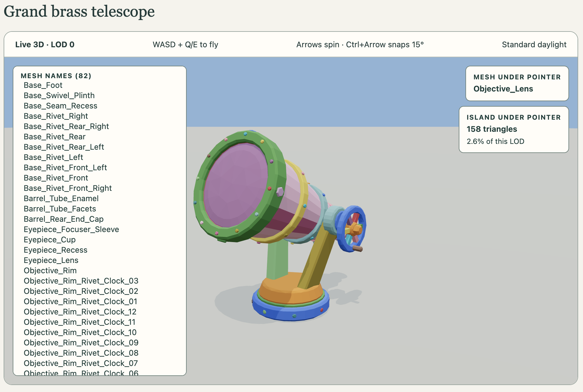Click the 2.6% of this LOD value
This screenshot has height=392, width=583.
[x=495, y=141]
